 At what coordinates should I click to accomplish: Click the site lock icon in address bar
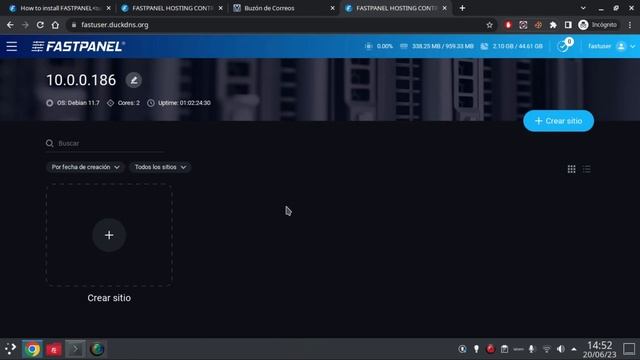pos(74,25)
